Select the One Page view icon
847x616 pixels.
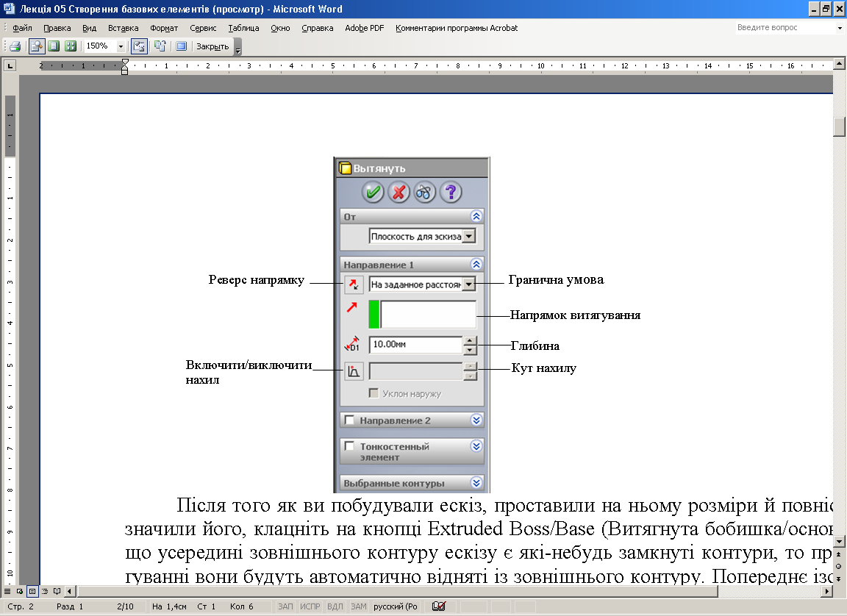(x=54, y=46)
